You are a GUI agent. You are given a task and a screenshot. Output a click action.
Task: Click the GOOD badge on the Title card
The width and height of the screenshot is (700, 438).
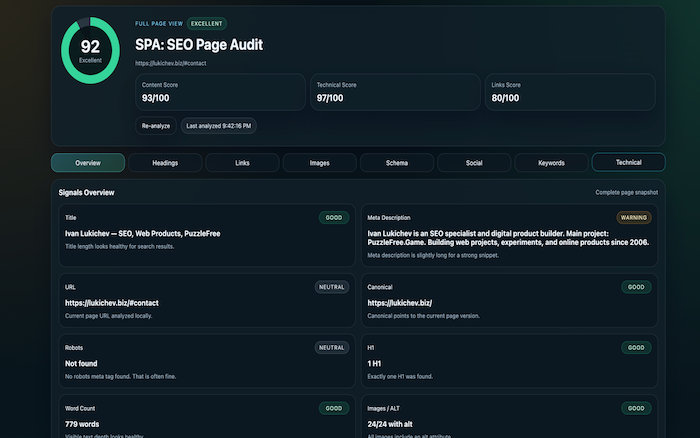[x=334, y=217]
